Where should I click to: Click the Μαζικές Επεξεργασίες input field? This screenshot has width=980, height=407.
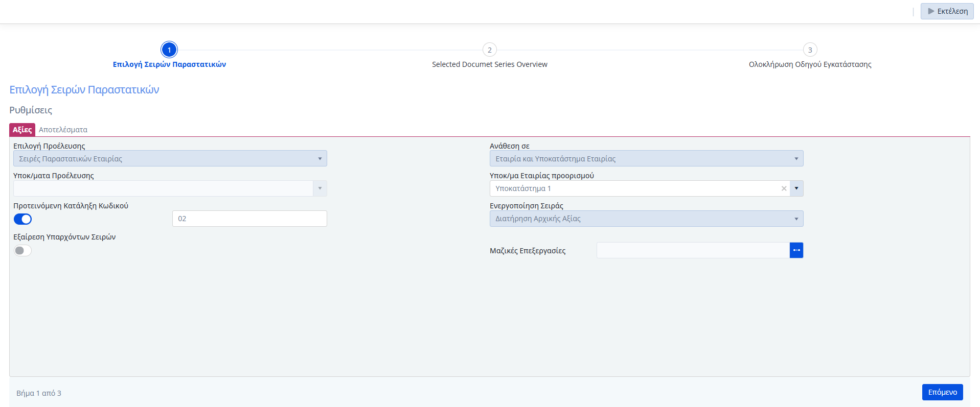coord(693,250)
